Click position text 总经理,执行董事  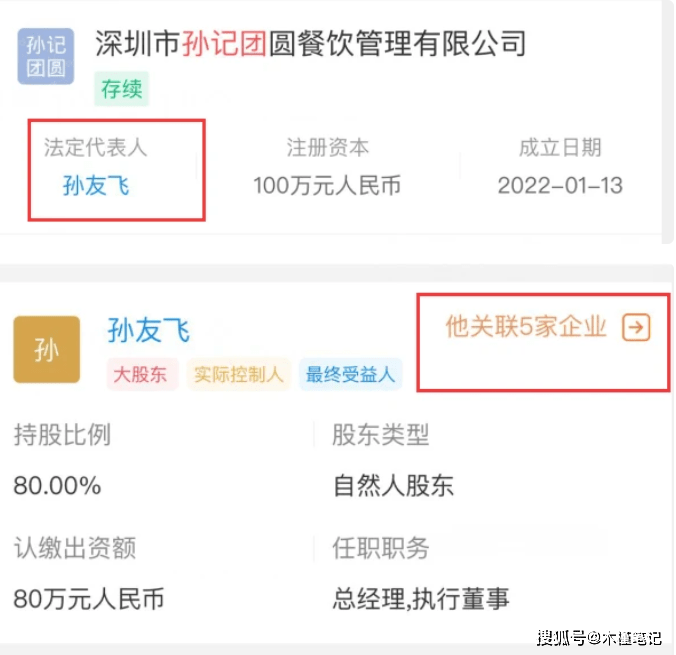click(421, 599)
